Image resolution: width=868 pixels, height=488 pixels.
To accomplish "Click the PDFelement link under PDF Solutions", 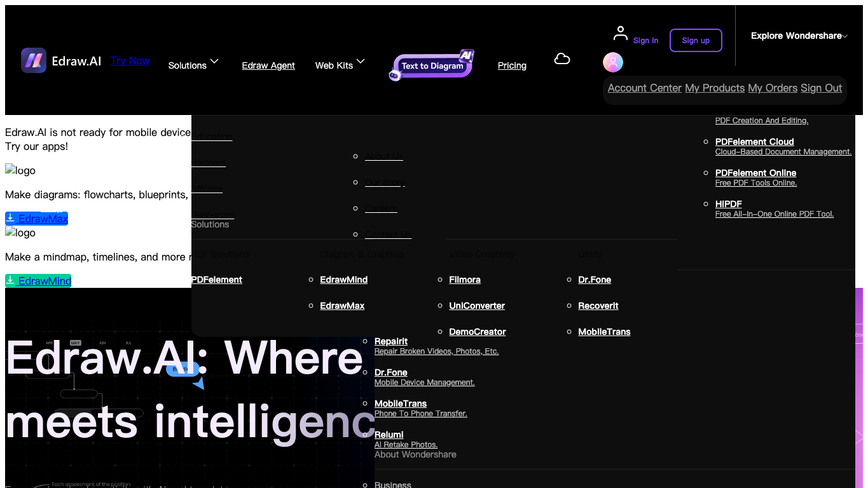I will coord(217,280).
